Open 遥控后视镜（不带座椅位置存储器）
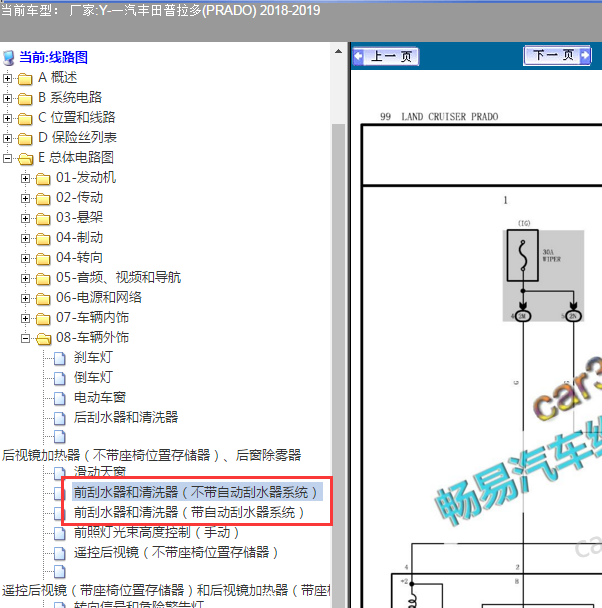This screenshot has height=608, width=602. (176, 553)
